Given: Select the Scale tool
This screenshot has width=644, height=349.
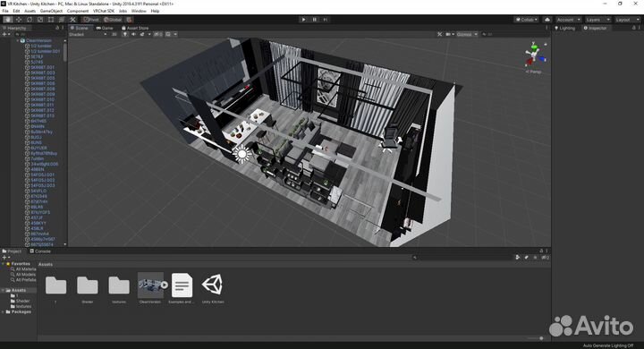Looking at the screenshot, I should (40, 20).
